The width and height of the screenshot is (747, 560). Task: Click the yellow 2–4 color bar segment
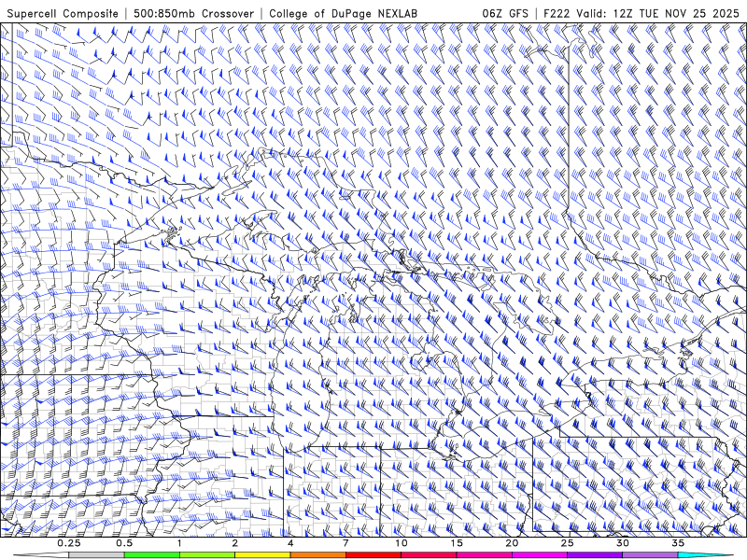click(x=262, y=555)
